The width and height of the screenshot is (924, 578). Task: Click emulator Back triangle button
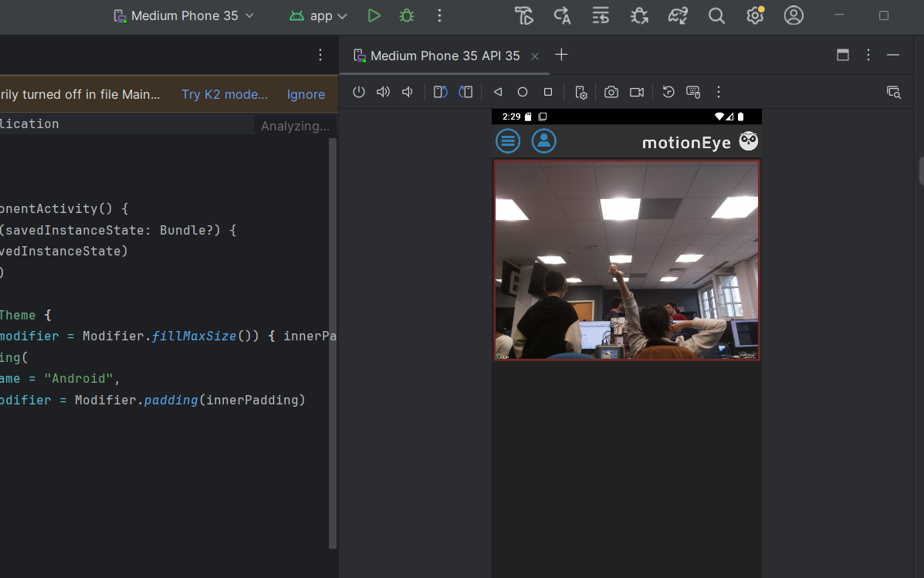(x=498, y=92)
